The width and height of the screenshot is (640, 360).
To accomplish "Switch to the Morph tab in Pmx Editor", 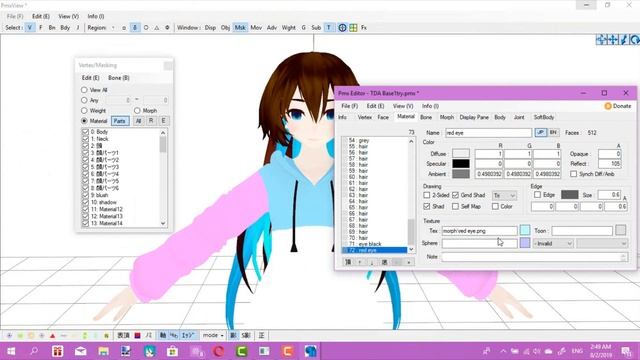I will click(x=447, y=117).
